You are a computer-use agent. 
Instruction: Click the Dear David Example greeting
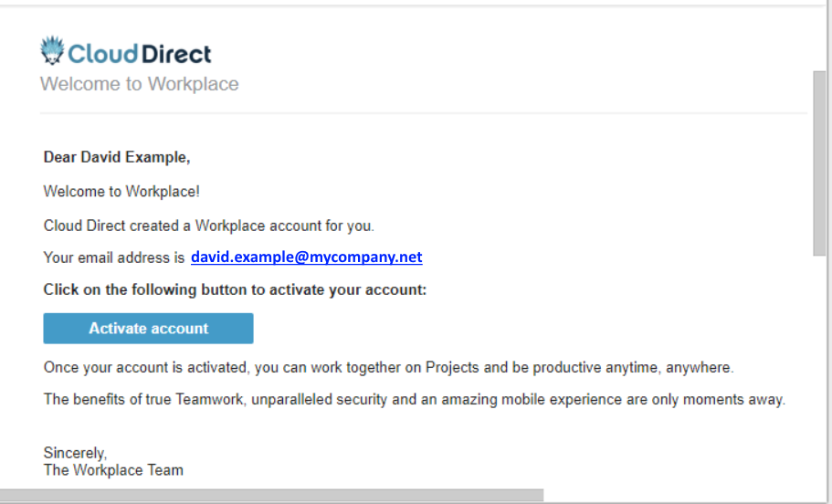[117, 157]
